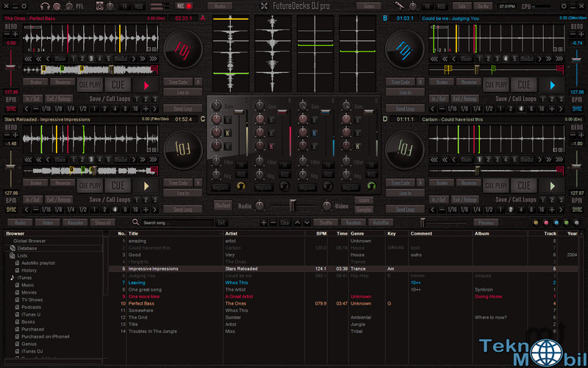The height and width of the screenshot is (368, 588).
Task: Click the fast rewind triple-arrow on deck A
Action: 28,59
